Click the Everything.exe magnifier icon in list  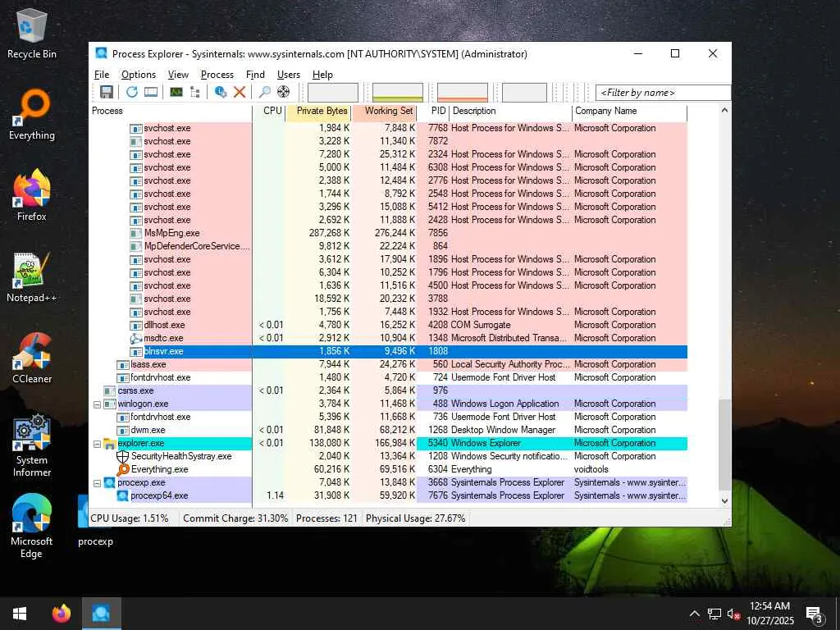[x=123, y=469]
